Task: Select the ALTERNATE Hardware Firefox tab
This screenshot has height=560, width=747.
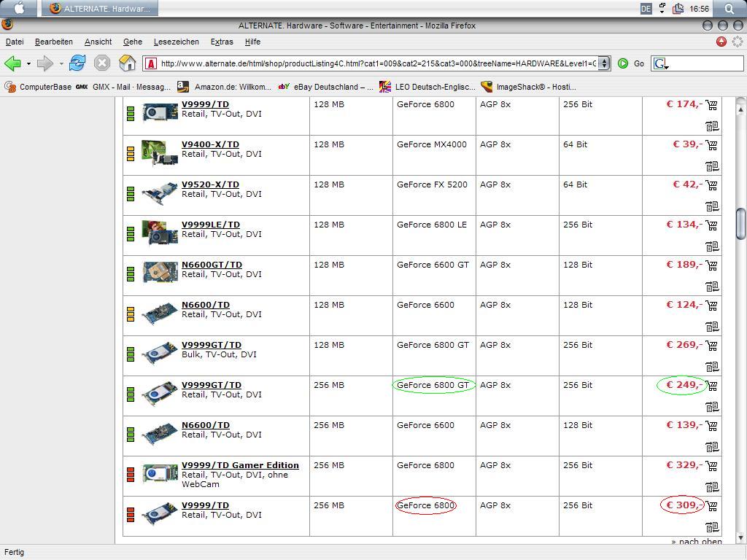Action: 99,9
